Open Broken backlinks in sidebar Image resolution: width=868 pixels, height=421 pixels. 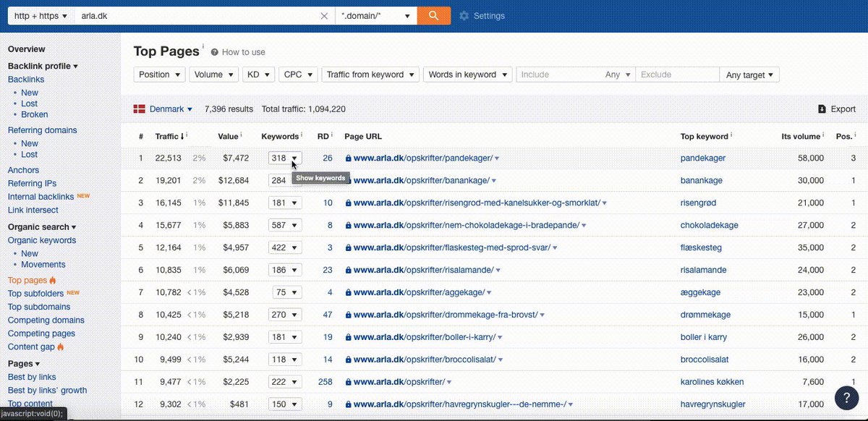35,114
